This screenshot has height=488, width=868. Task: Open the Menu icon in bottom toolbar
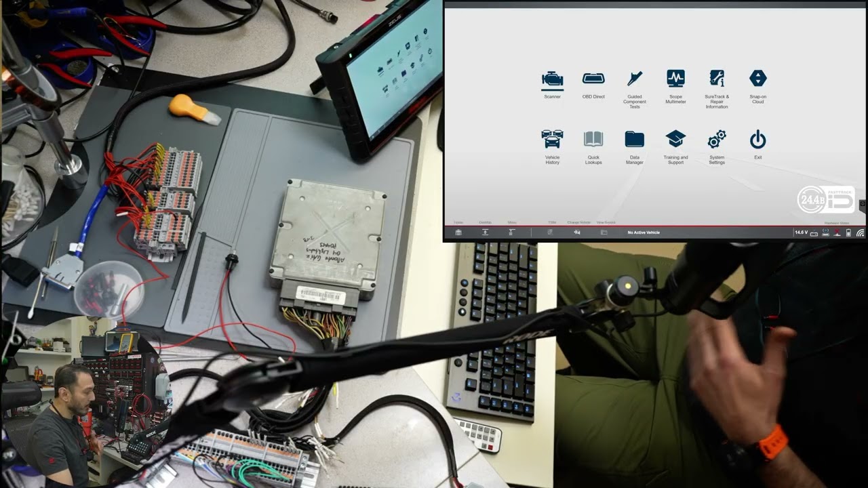(x=511, y=232)
